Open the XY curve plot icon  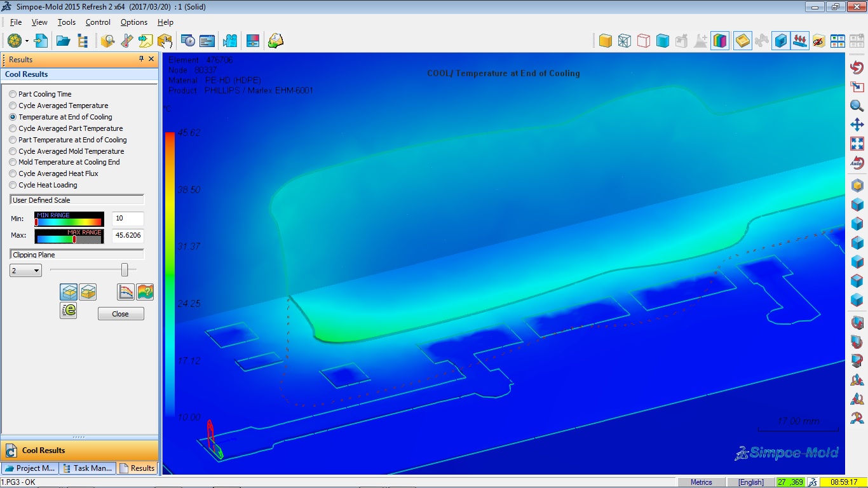click(x=126, y=292)
